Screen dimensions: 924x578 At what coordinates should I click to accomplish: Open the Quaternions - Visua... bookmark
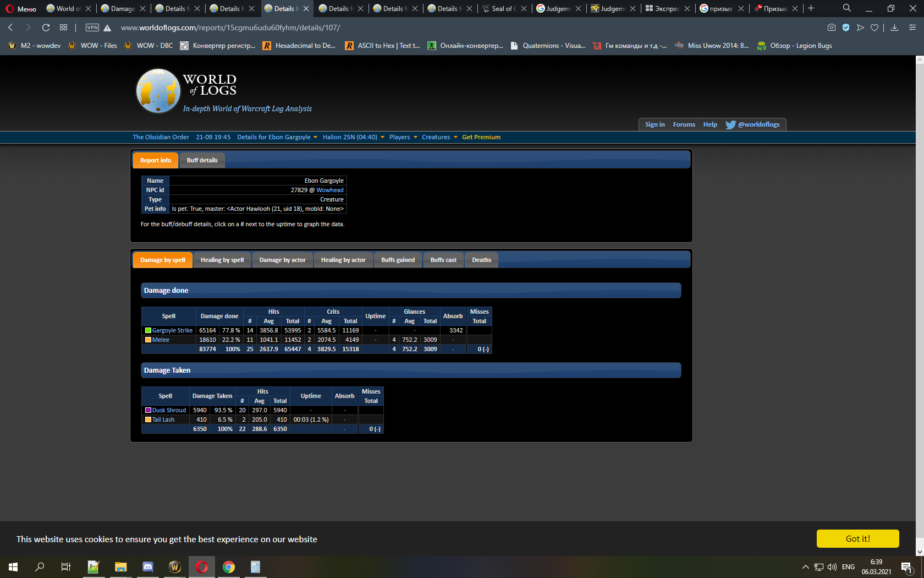point(548,46)
